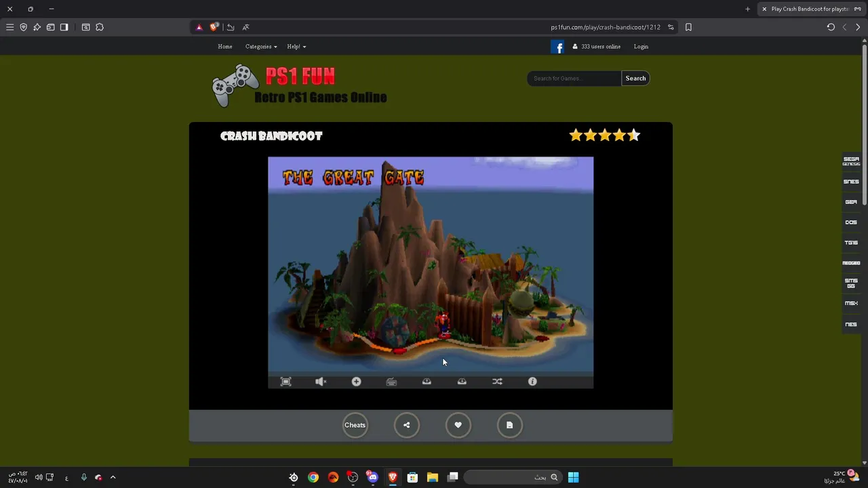The height and width of the screenshot is (488, 868).
Task: Open the Facebook page link
Action: point(557,47)
